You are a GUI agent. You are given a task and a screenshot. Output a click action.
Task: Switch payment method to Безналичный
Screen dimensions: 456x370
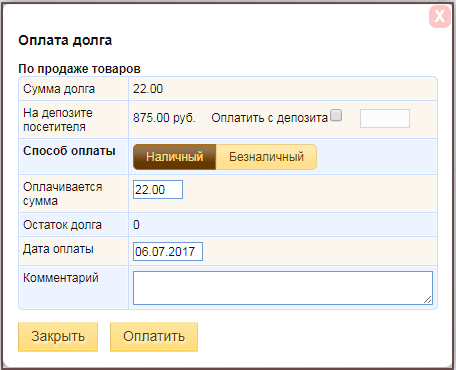[266, 157]
